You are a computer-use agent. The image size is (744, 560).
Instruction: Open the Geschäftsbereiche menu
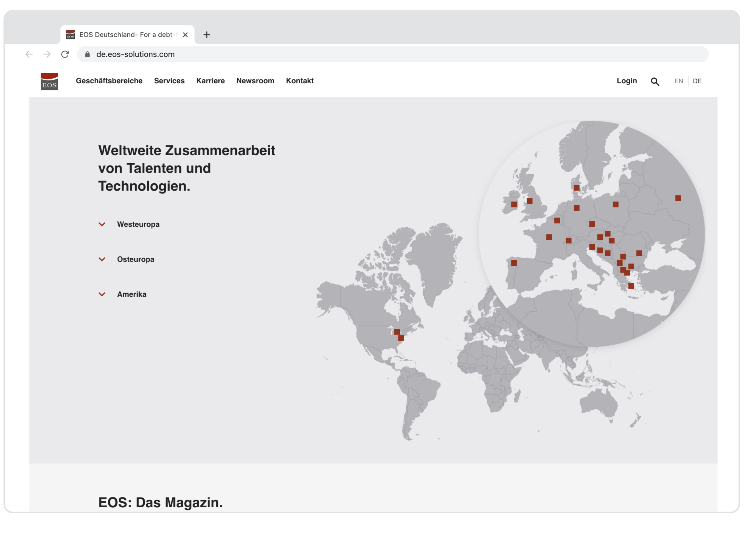click(109, 81)
